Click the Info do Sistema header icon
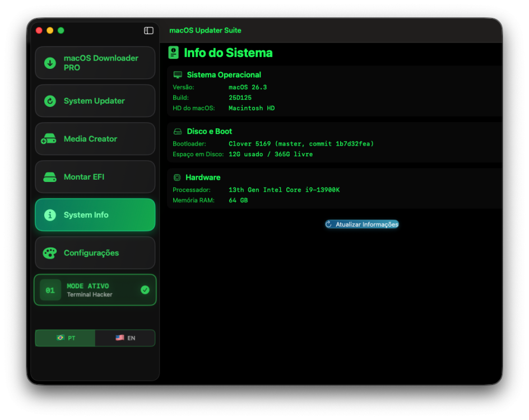This screenshot has width=529, height=420. tap(173, 53)
